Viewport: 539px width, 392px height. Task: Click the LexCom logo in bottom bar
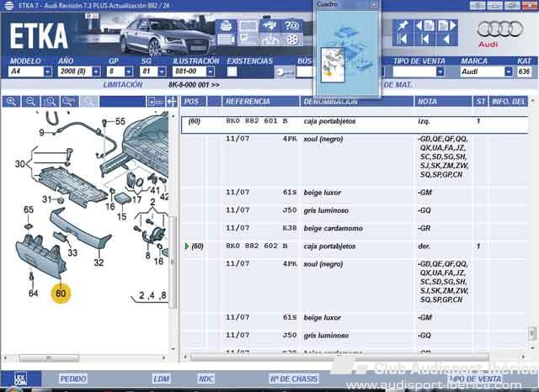pos(20,379)
